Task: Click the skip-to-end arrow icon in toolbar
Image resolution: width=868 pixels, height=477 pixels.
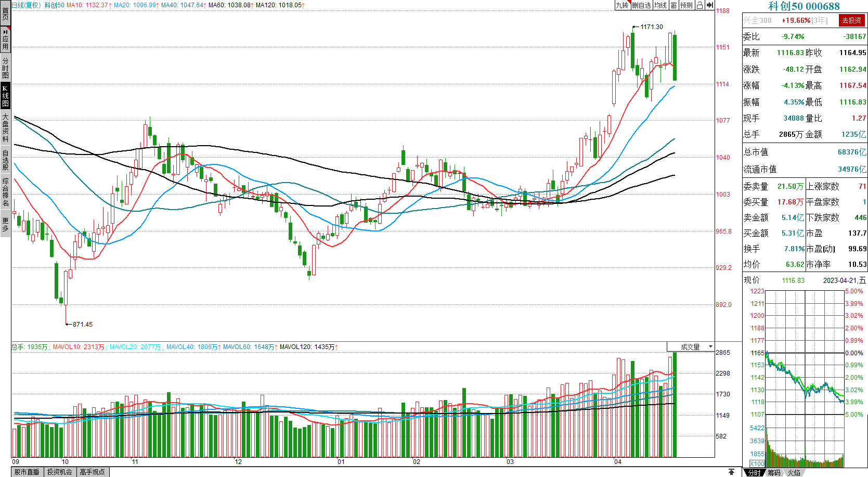Action: (710, 5)
